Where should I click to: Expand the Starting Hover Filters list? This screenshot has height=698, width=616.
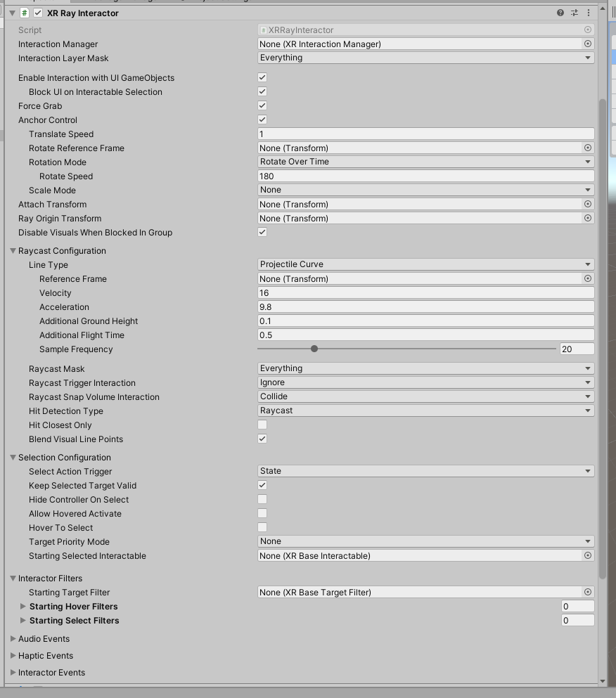pyautogui.click(x=23, y=606)
